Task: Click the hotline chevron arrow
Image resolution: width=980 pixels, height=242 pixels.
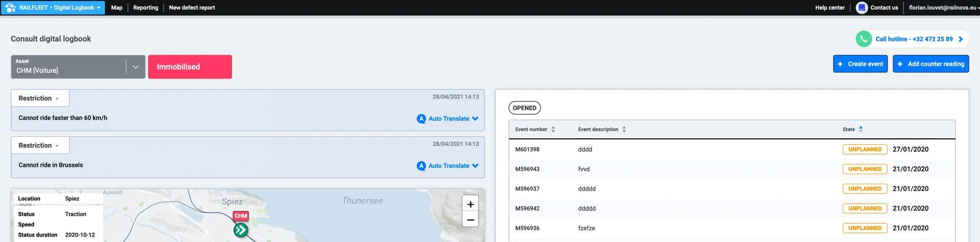Action: pos(961,39)
